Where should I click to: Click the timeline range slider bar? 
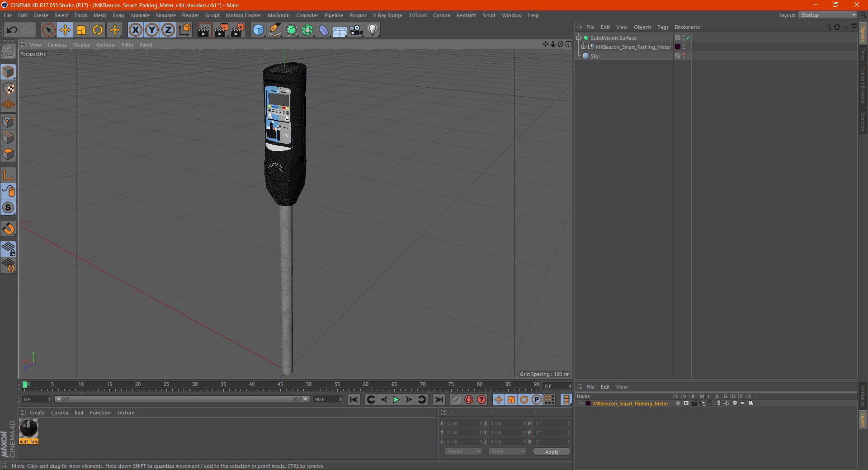click(x=182, y=399)
